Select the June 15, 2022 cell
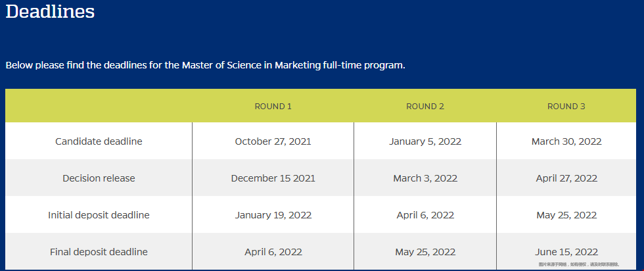The height and width of the screenshot is (271, 644). click(x=566, y=252)
